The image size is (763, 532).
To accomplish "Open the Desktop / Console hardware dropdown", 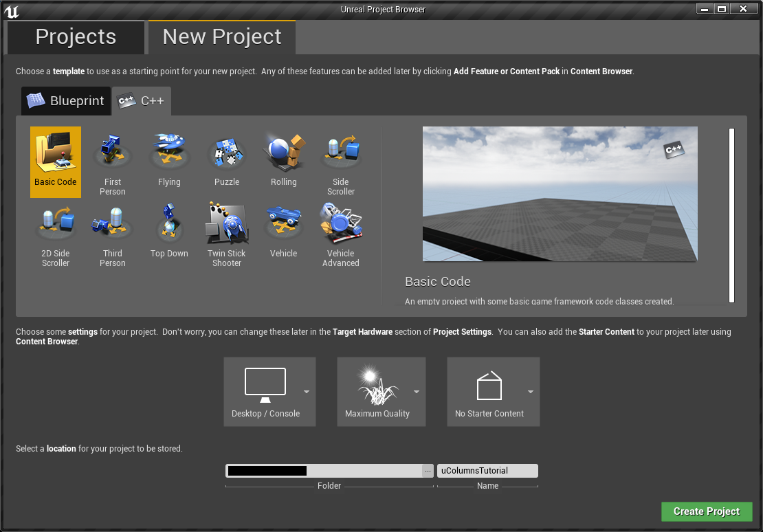I will (269, 392).
